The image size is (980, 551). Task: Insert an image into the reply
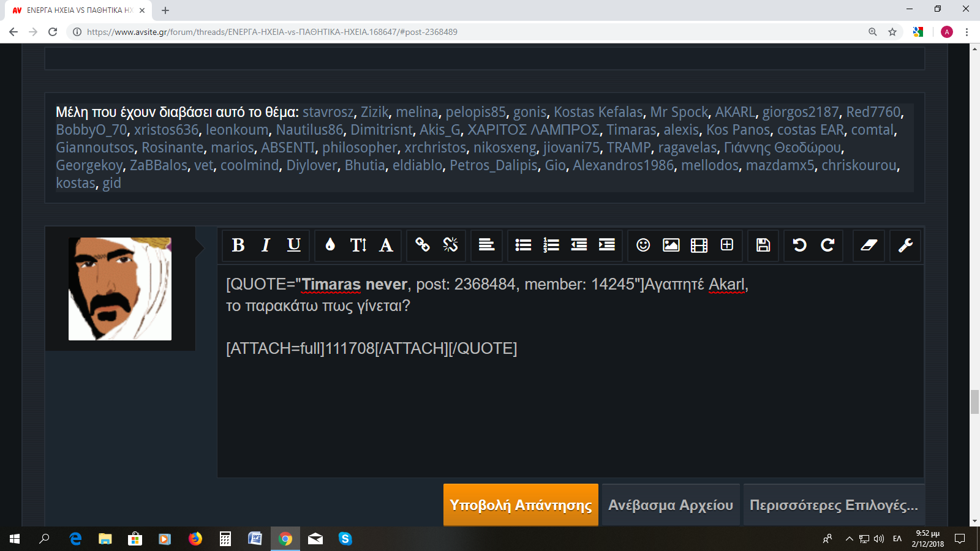pos(671,246)
